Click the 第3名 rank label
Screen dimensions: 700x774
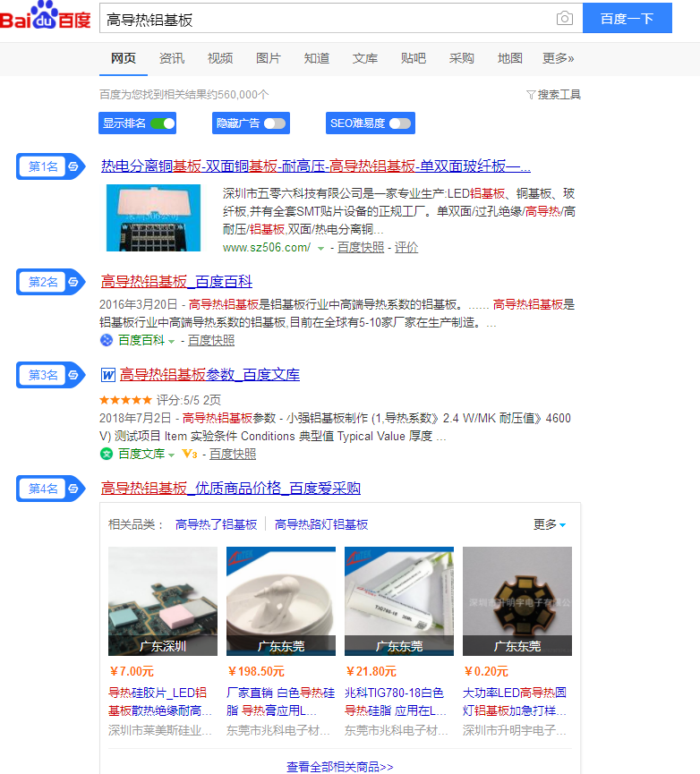coord(43,375)
